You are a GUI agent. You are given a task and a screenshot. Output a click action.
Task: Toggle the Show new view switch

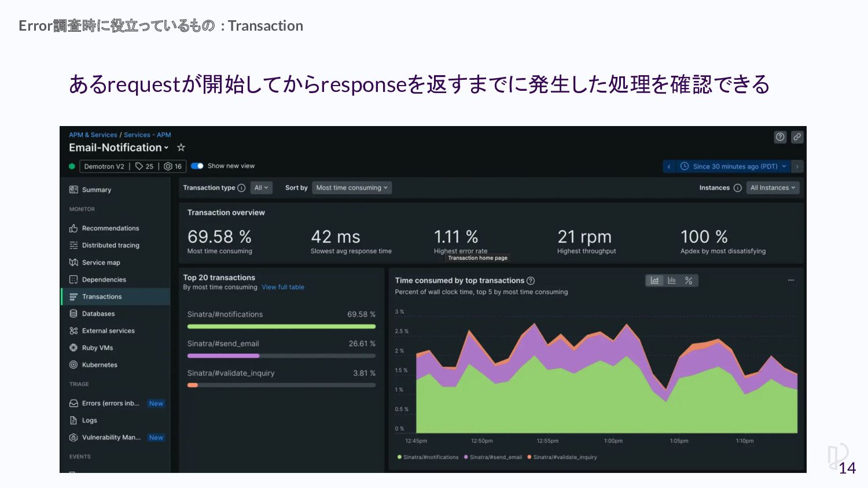pos(197,166)
